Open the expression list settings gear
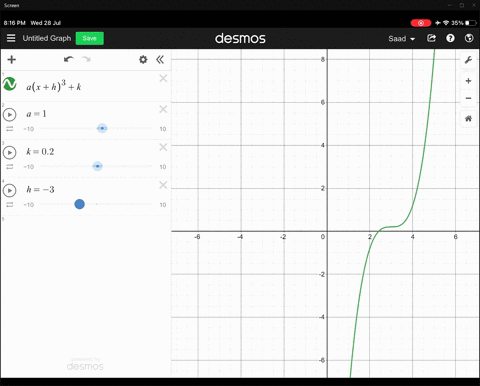480x386 pixels. tap(143, 60)
